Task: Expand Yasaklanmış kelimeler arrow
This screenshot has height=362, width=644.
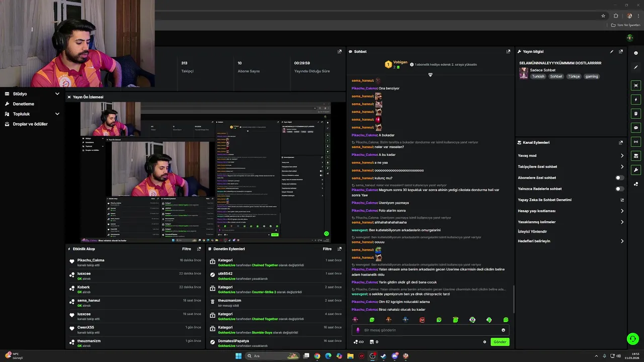Action: click(622, 222)
